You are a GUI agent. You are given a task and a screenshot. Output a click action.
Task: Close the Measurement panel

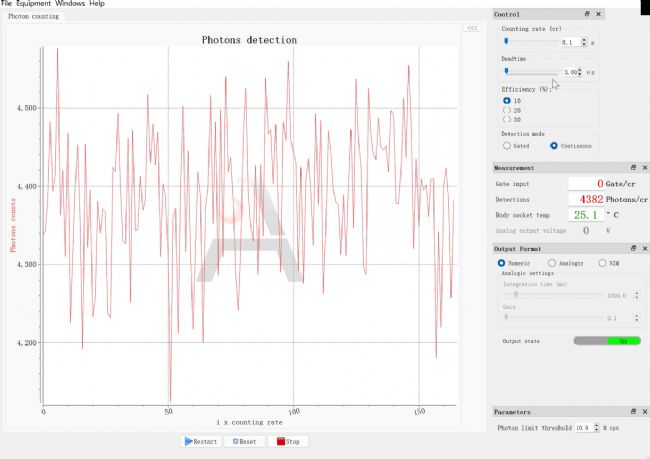click(x=644, y=168)
